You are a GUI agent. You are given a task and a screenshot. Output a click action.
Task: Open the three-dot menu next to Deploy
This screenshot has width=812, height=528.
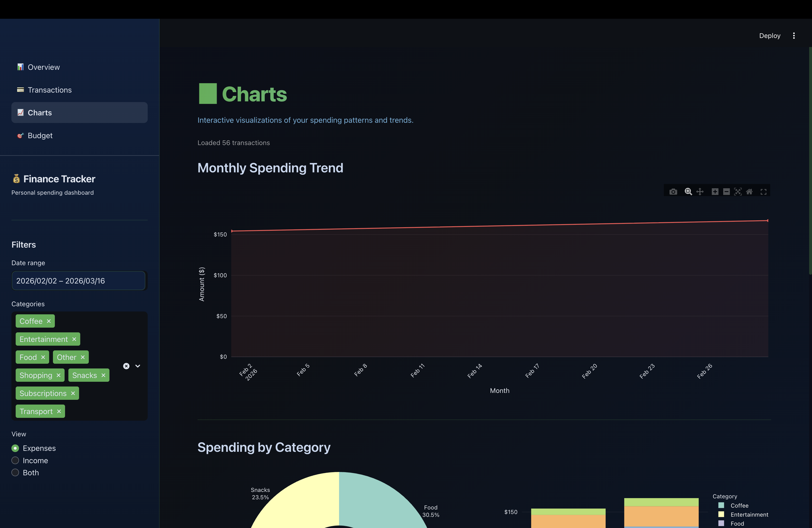click(x=794, y=35)
